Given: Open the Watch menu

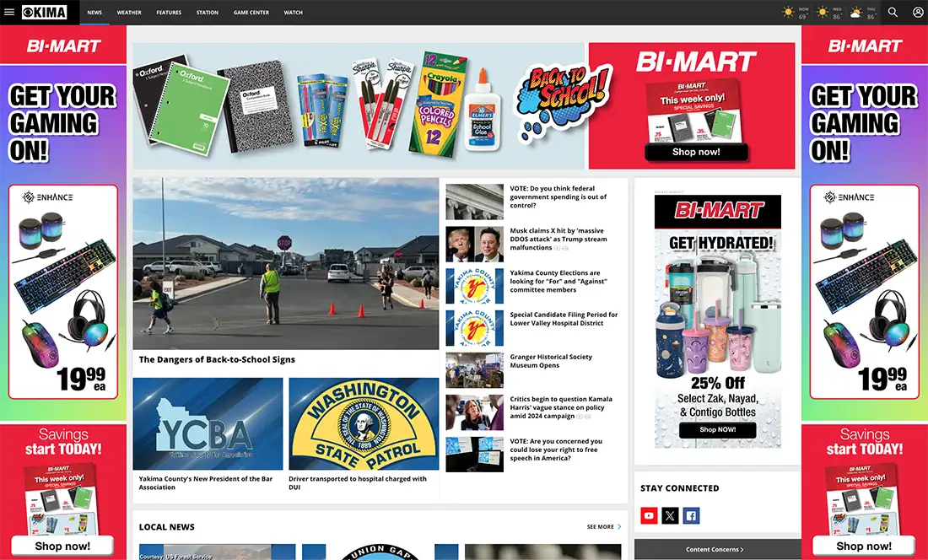Looking at the screenshot, I should [293, 13].
